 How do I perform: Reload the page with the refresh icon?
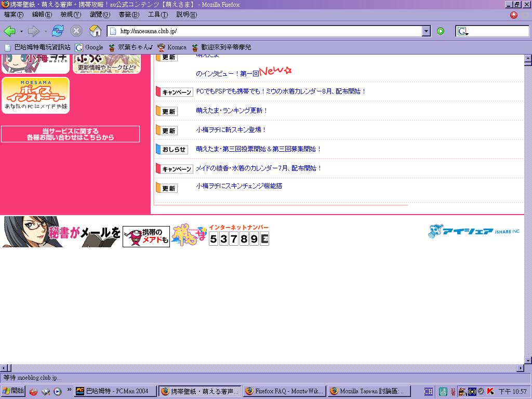(58, 31)
